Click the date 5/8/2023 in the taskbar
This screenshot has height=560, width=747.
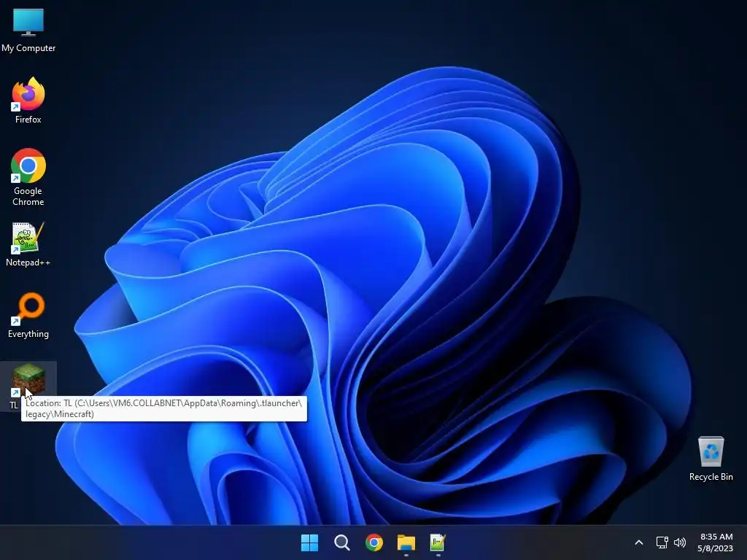[x=715, y=548]
